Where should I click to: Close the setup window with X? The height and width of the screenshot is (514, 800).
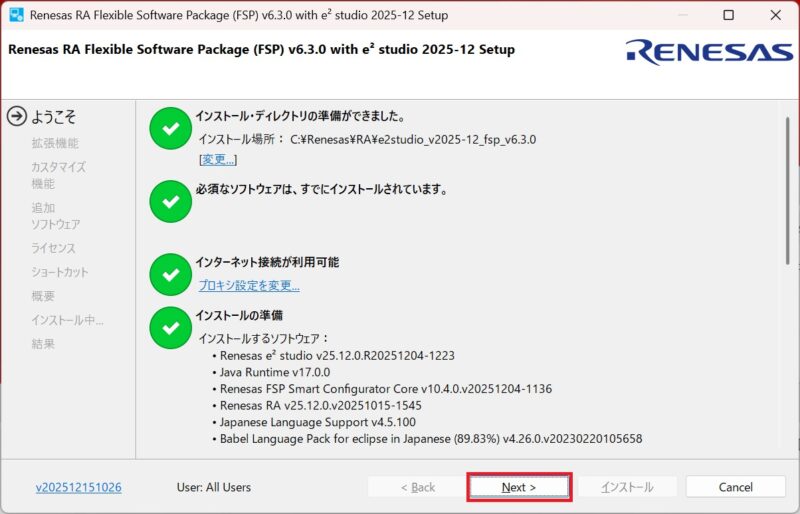point(776,15)
